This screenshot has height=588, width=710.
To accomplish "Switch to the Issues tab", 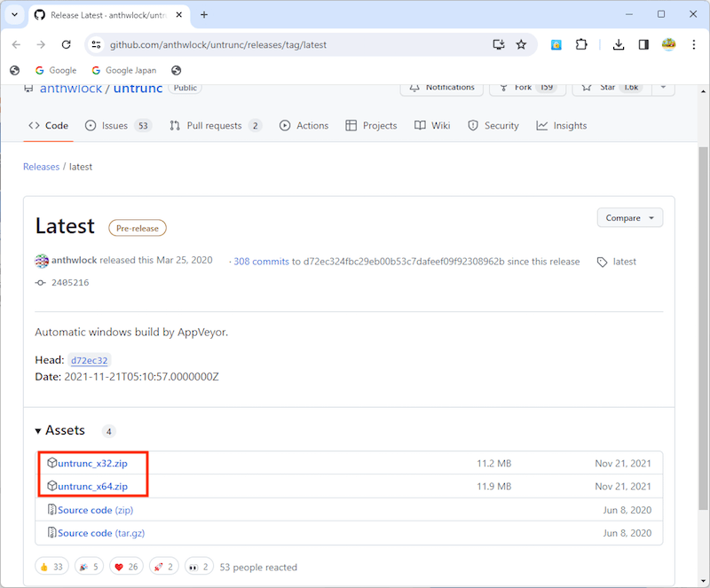I will (119, 126).
